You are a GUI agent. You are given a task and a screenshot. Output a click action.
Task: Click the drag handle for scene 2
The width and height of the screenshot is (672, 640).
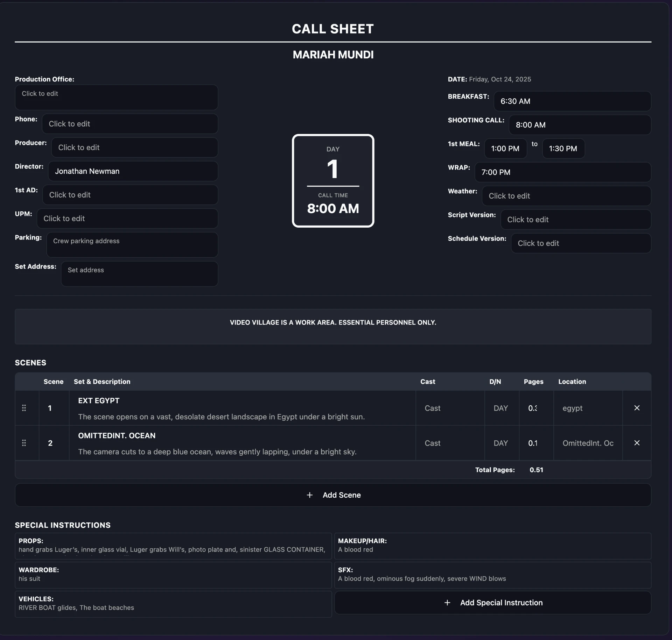click(x=24, y=443)
